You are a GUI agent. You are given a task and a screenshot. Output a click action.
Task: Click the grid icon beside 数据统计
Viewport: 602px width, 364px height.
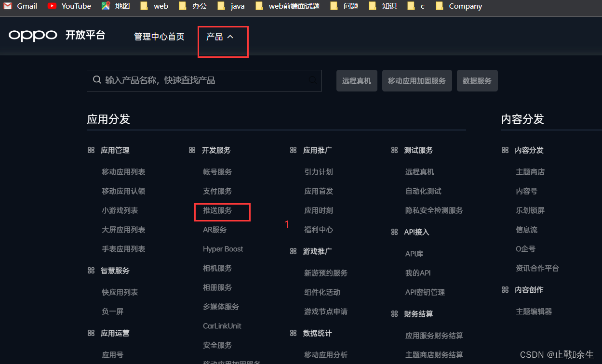coord(294,333)
